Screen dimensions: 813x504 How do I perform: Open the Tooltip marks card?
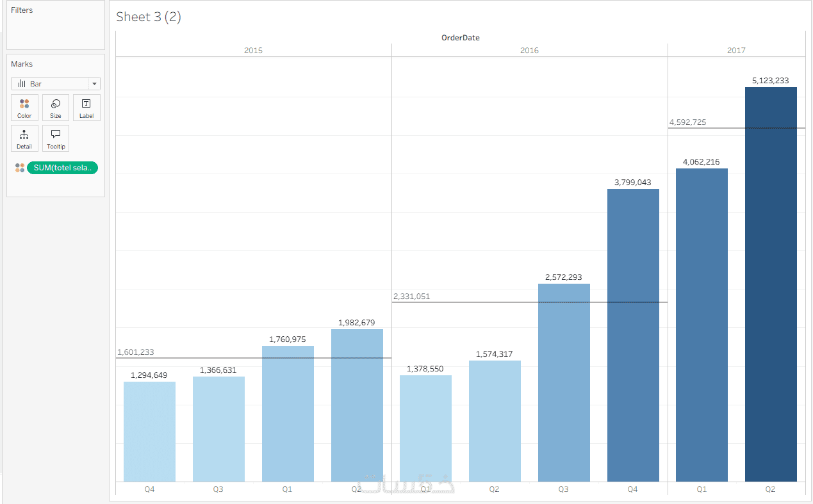56,138
